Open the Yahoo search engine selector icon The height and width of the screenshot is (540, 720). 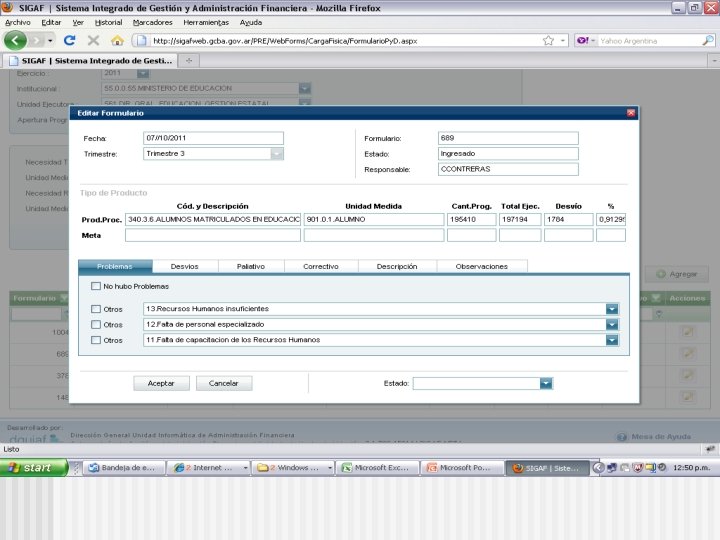585,40
